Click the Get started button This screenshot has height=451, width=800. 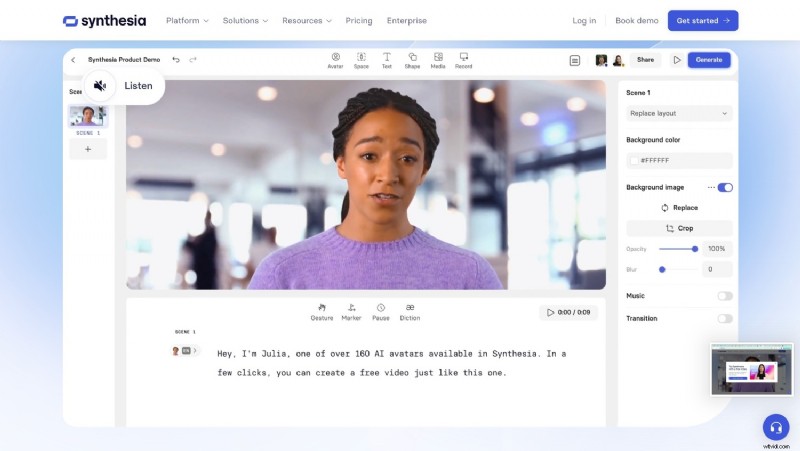(x=703, y=21)
